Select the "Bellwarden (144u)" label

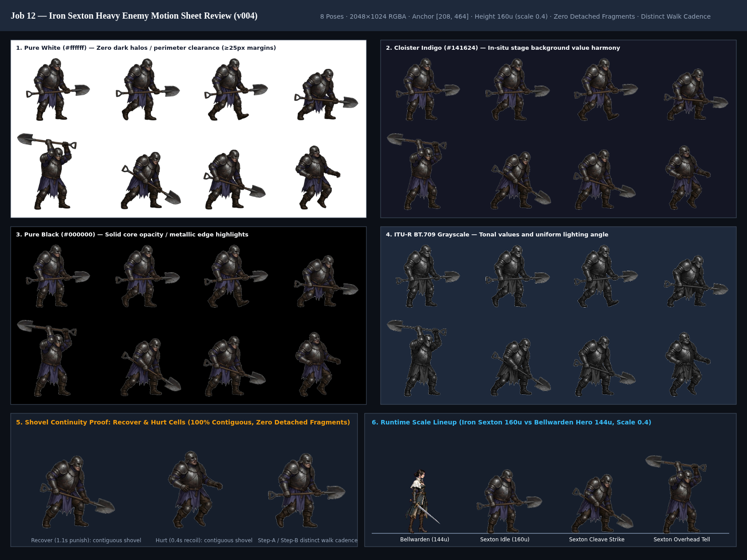point(425,540)
